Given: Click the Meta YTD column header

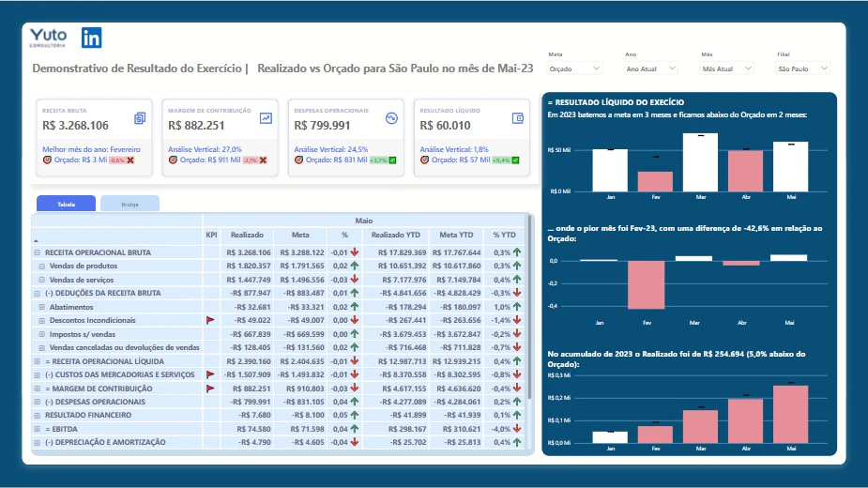Looking at the screenshot, I should coord(456,235).
